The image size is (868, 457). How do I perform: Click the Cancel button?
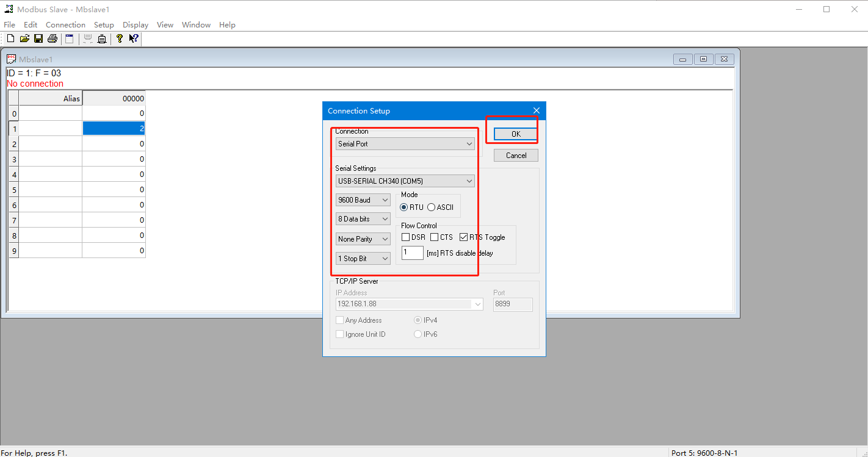516,156
